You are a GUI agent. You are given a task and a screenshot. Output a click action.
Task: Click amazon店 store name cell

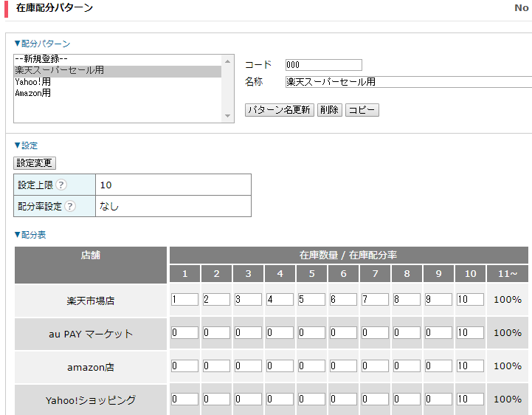pos(91,367)
